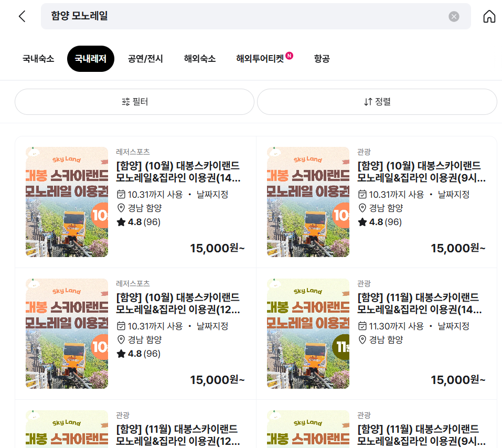Viewport: 502px width, 448px height.
Task: Open thumbnail of 11월 이용권(14... listing
Action: click(x=308, y=333)
